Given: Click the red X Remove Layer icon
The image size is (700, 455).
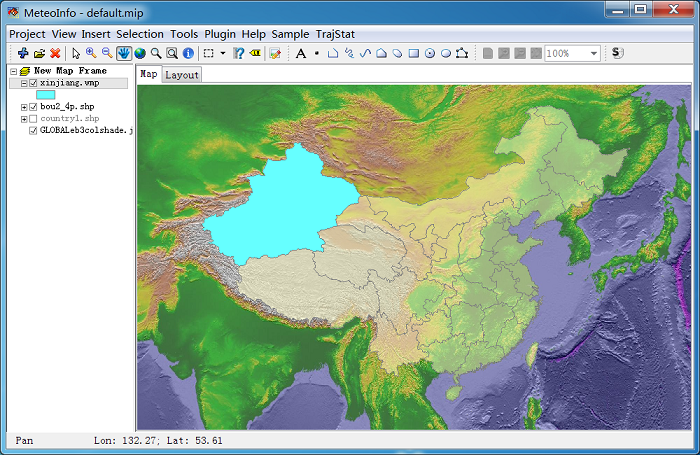Looking at the screenshot, I should [55, 54].
